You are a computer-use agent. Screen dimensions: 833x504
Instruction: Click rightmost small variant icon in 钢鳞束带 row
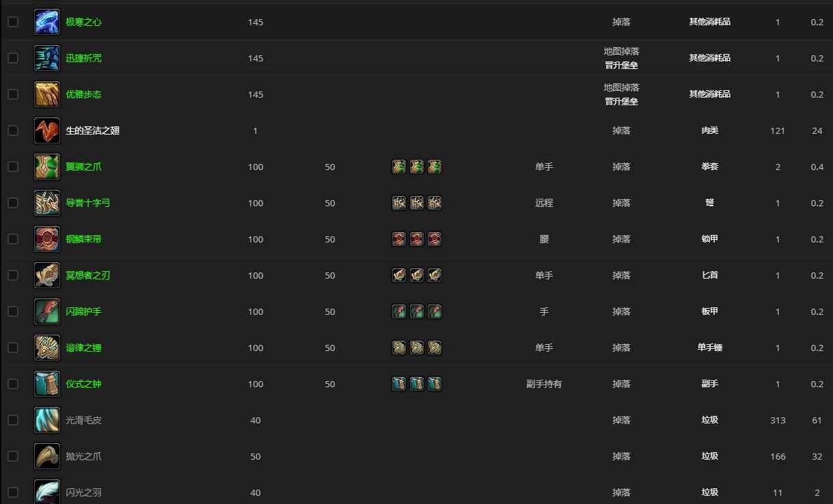point(435,239)
